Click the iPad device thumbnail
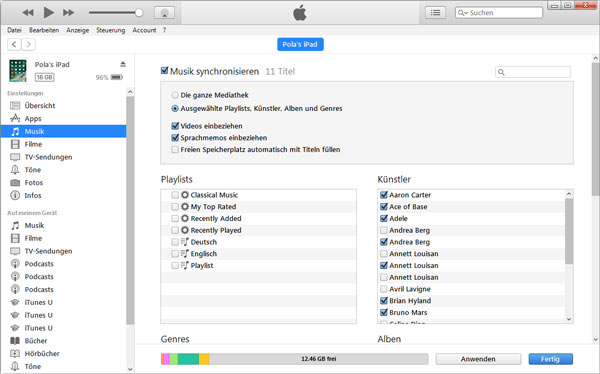 [x=18, y=71]
